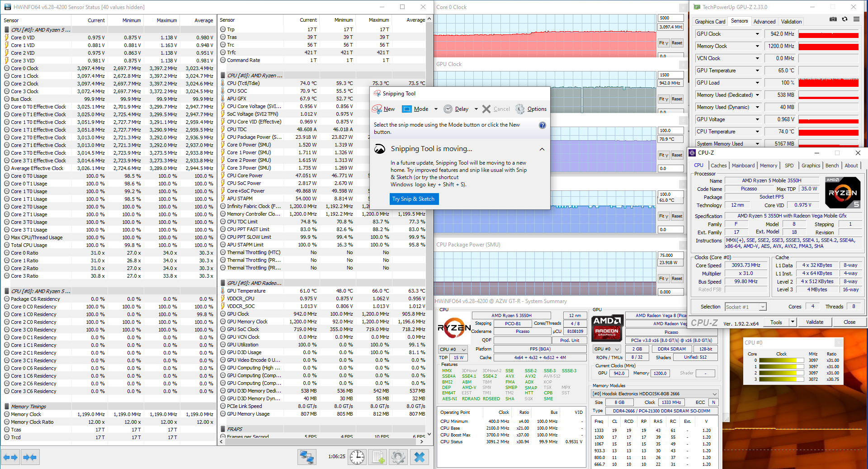
Task: Click Reset on the Core 0 Clock graph
Action: tap(677, 43)
